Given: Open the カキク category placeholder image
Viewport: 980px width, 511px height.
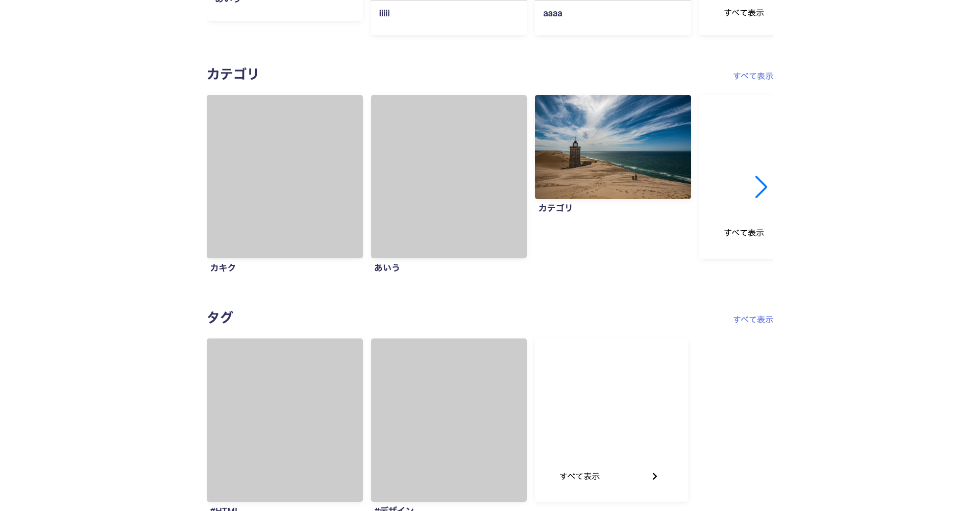Looking at the screenshot, I should point(285,177).
